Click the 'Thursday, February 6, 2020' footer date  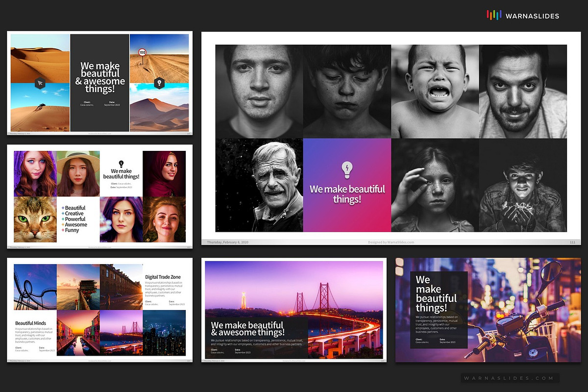229,242
